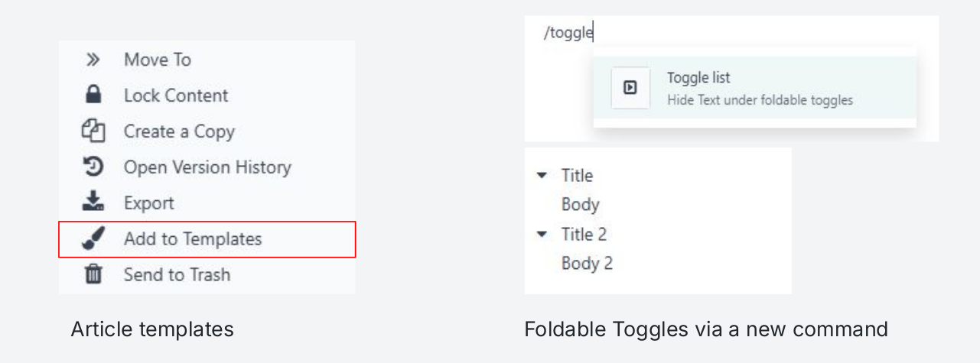
Task: Click the history clock icon
Action: coord(93,167)
